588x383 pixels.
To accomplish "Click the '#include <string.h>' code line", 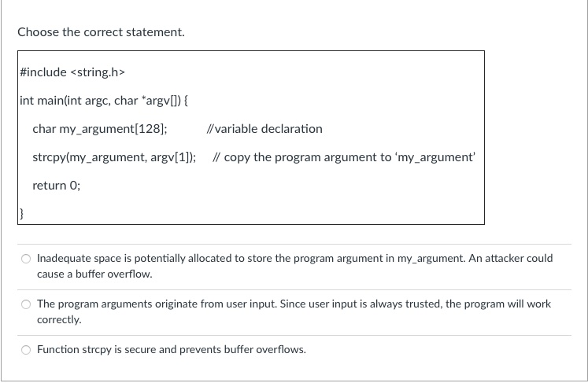I will [72, 72].
